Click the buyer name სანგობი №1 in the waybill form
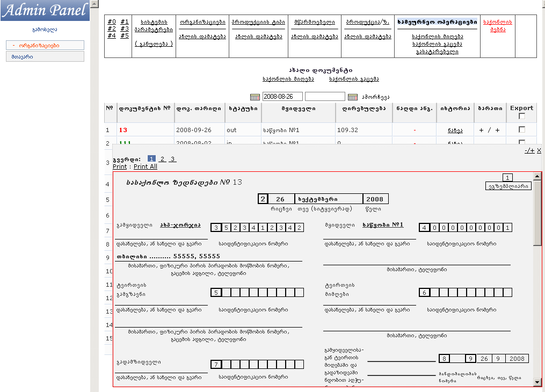 (383, 225)
